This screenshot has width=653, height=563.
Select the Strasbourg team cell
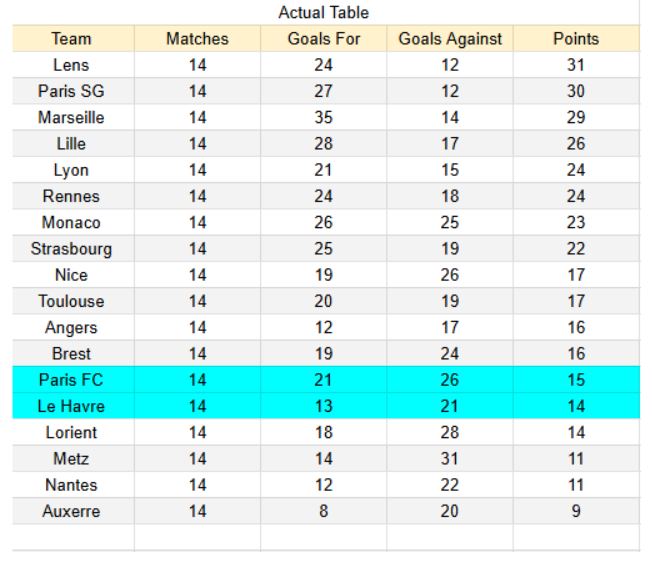tap(71, 249)
